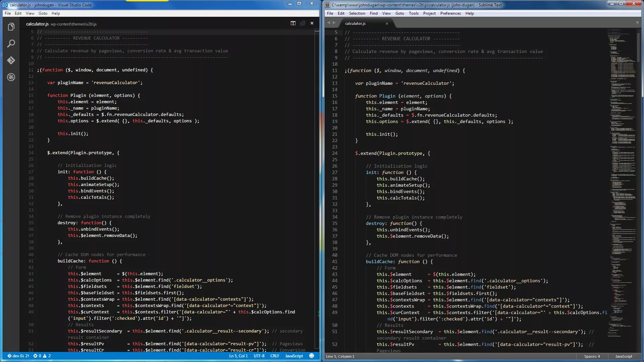The width and height of the screenshot is (644, 362).
Task: Open the Goto menu in VS Code
Action: click(43, 13)
